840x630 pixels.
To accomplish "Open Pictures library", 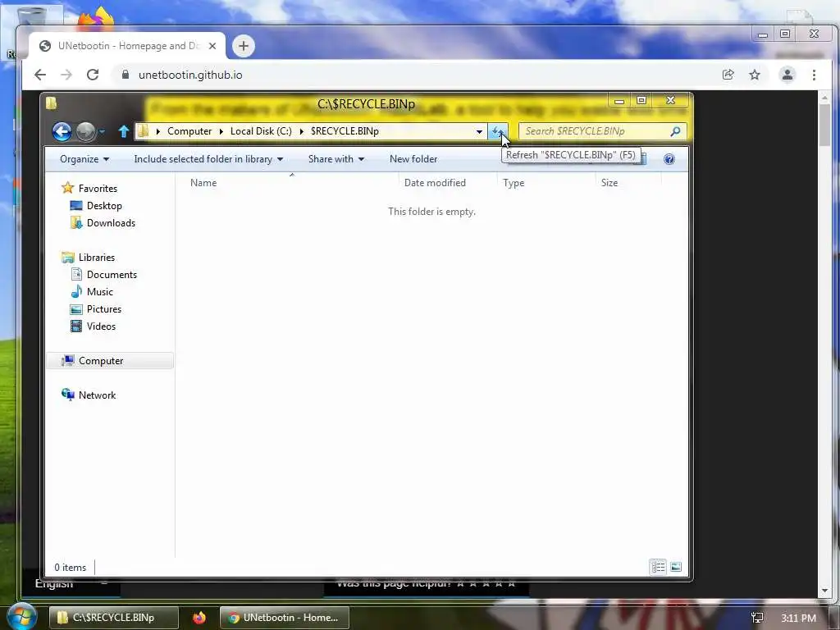I will pyautogui.click(x=104, y=309).
